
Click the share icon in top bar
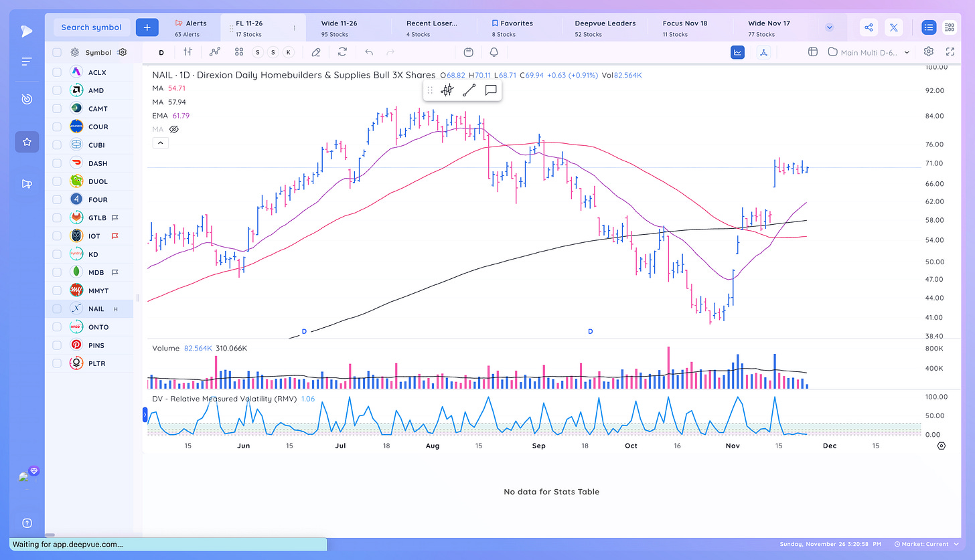pyautogui.click(x=869, y=27)
